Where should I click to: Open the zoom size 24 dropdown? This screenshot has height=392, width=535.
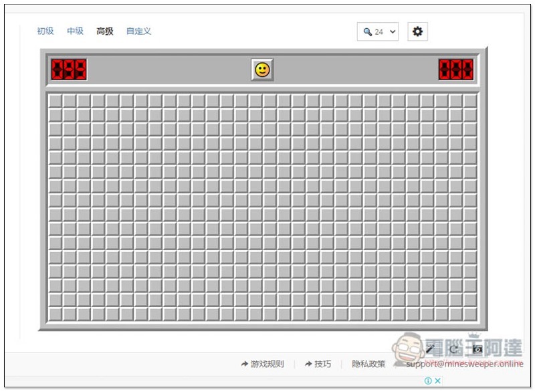(378, 31)
